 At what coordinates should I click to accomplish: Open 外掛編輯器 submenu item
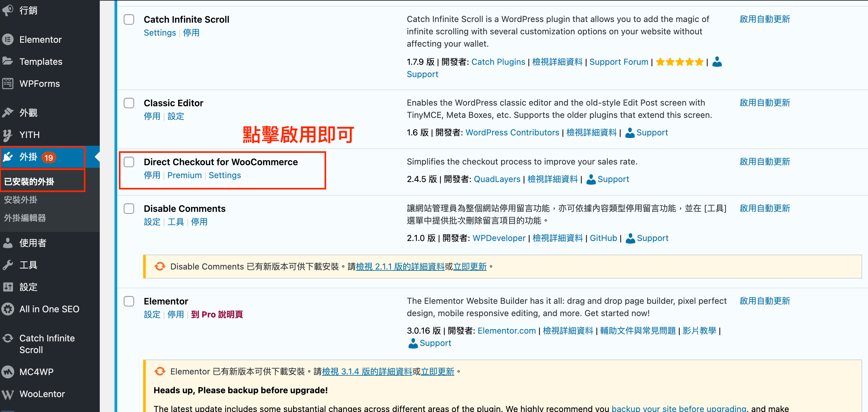[x=25, y=218]
